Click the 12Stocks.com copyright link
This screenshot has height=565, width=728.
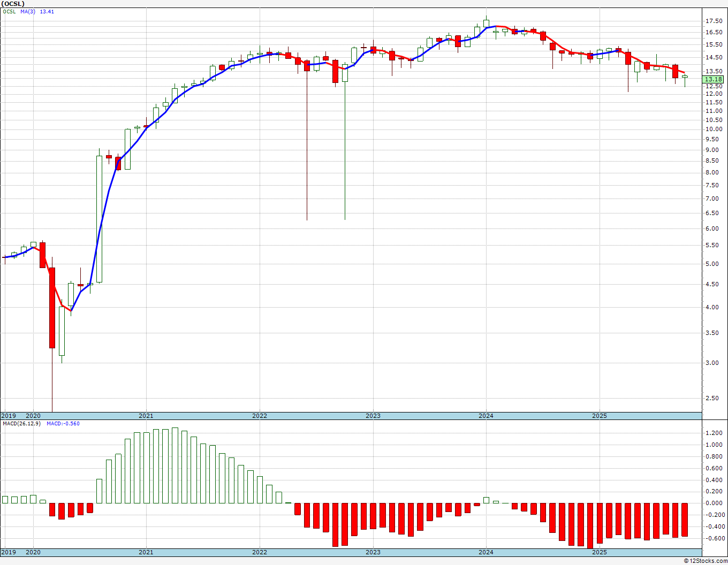(707, 561)
